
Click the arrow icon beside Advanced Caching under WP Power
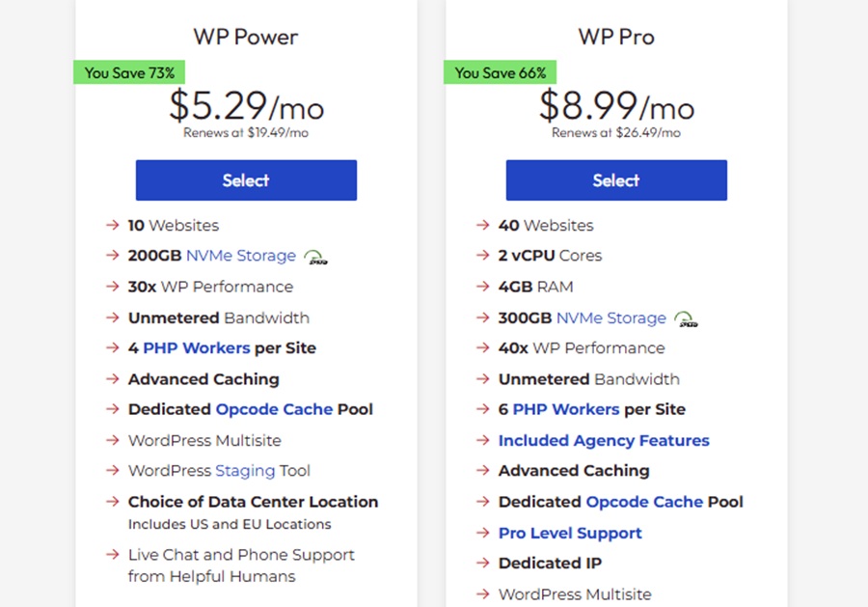[x=113, y=379]
